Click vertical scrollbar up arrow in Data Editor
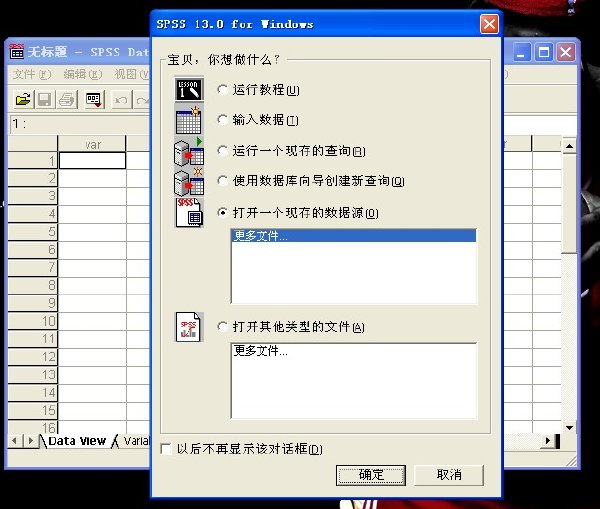This screenshot has width=600, height=509. click(569, 146)
